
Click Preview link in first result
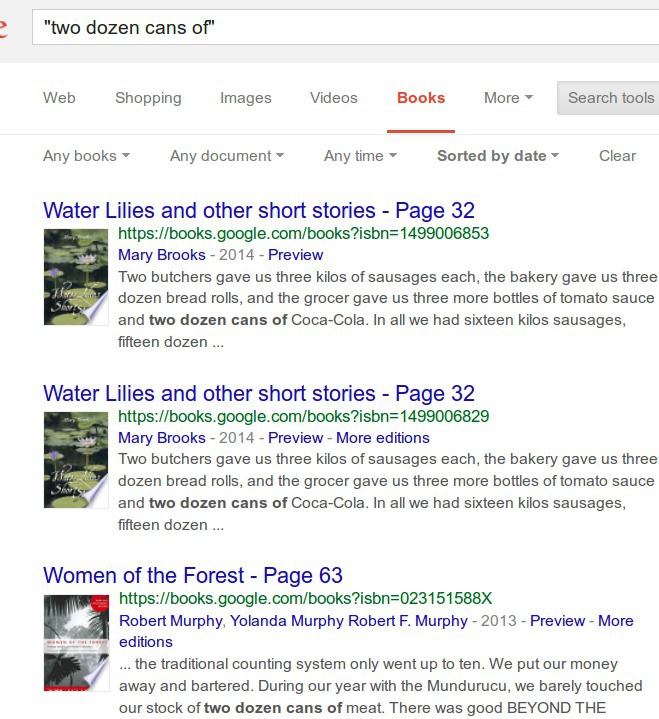point(295,255)
